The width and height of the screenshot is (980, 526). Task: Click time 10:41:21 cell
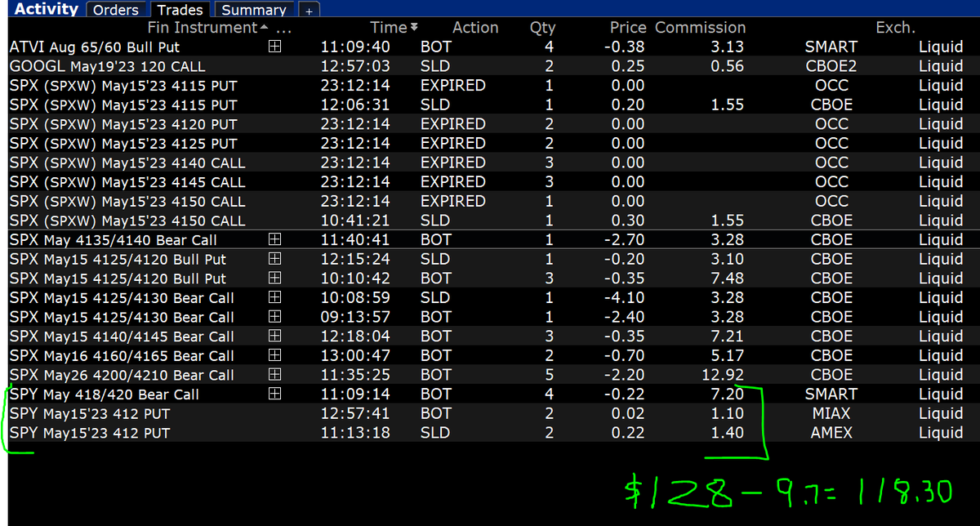[x=355, y=221]
